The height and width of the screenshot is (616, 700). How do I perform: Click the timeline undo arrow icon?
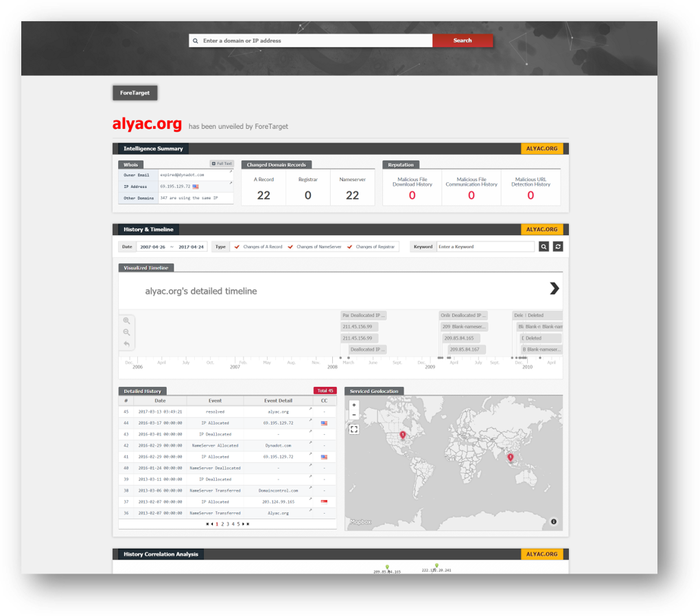coord(127,344)
